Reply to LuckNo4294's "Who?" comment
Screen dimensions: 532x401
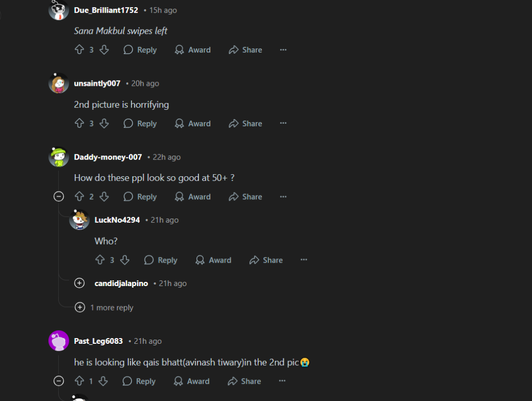click(161, 260)
